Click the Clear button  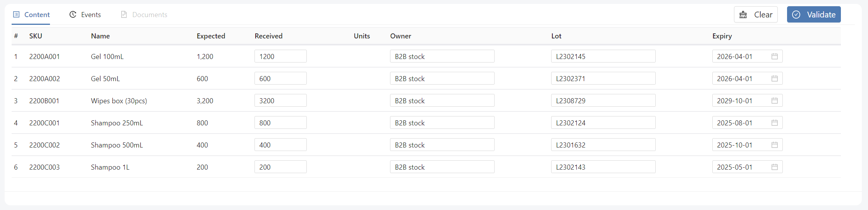755,15
